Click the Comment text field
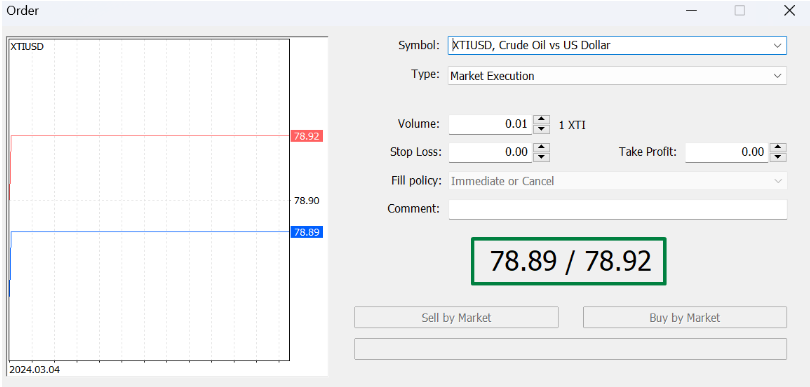 (617, 209)
